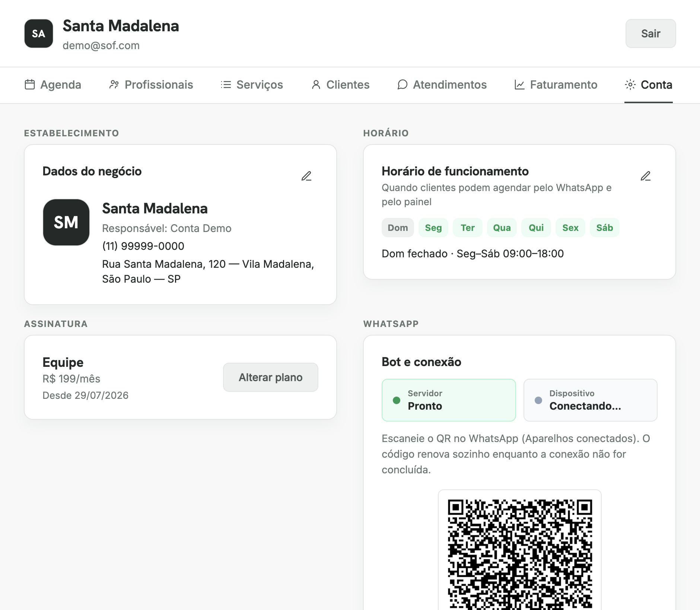Screen dimensions: 700x610
Task: Click the Rua Santa Madalena address text
Action: pos(208,271)
